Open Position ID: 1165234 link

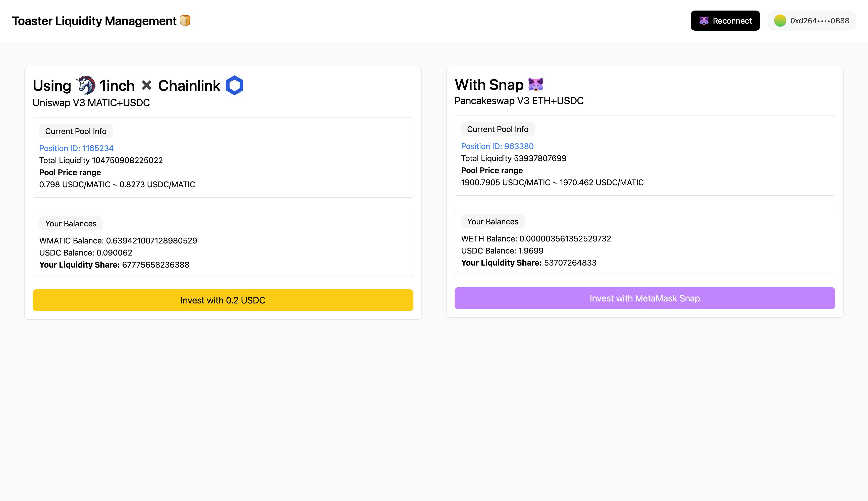point(76,148)
